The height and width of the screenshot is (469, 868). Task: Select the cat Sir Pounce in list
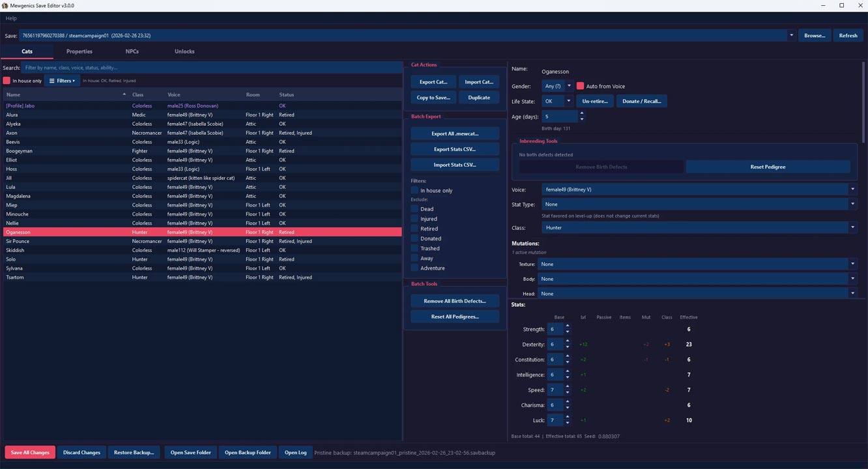pos(18,241)
